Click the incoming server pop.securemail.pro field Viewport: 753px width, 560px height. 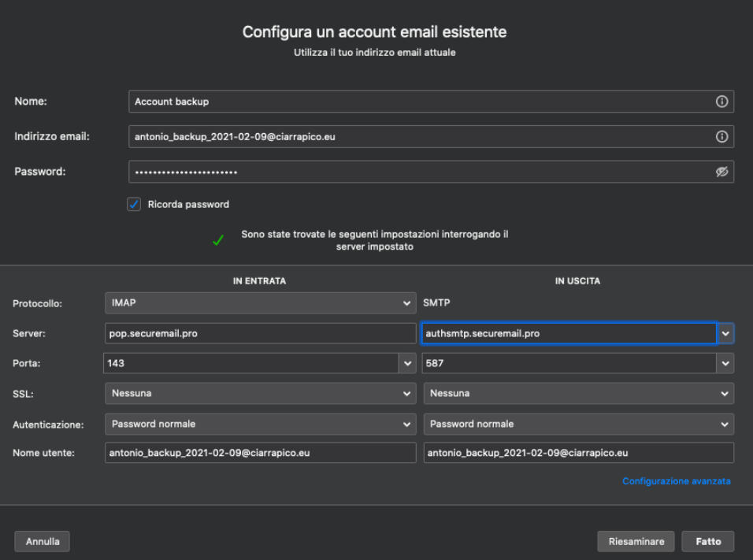click(260, 334)
